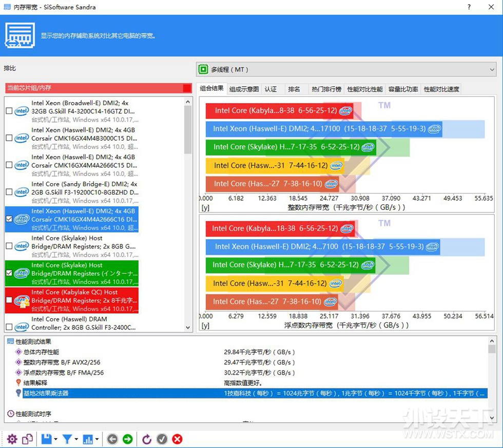Screen dimensions: 503x448
Task: Click the filter funnel icon
Action: (67, 439)
